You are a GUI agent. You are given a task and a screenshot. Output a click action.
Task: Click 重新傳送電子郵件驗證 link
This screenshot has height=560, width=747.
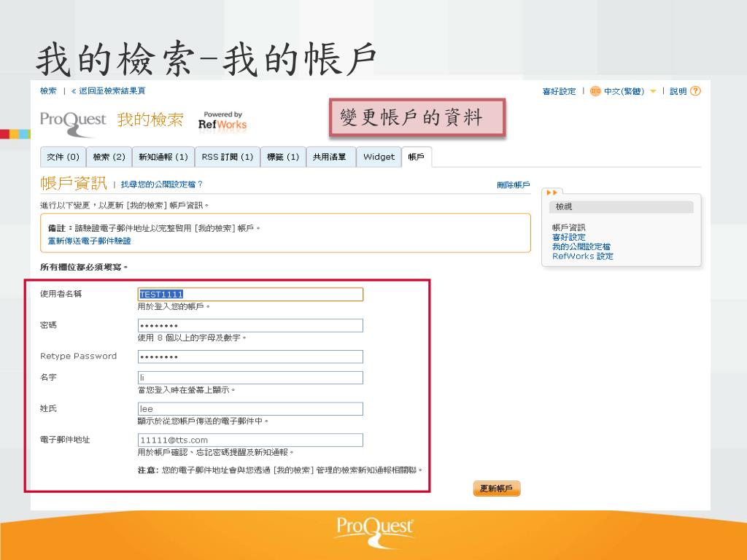point(89,241)
